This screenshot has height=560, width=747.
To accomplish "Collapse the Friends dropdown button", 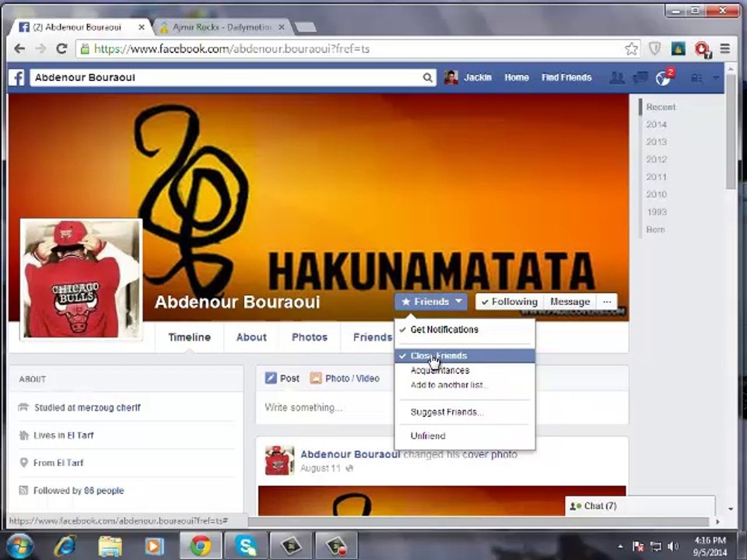I will 430,302.
